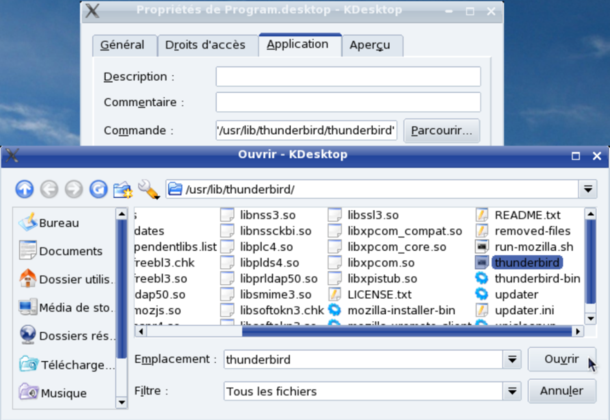Select Documents in the places sidebar
Viewport: 610px width, 420px height.
click(70, 251)
